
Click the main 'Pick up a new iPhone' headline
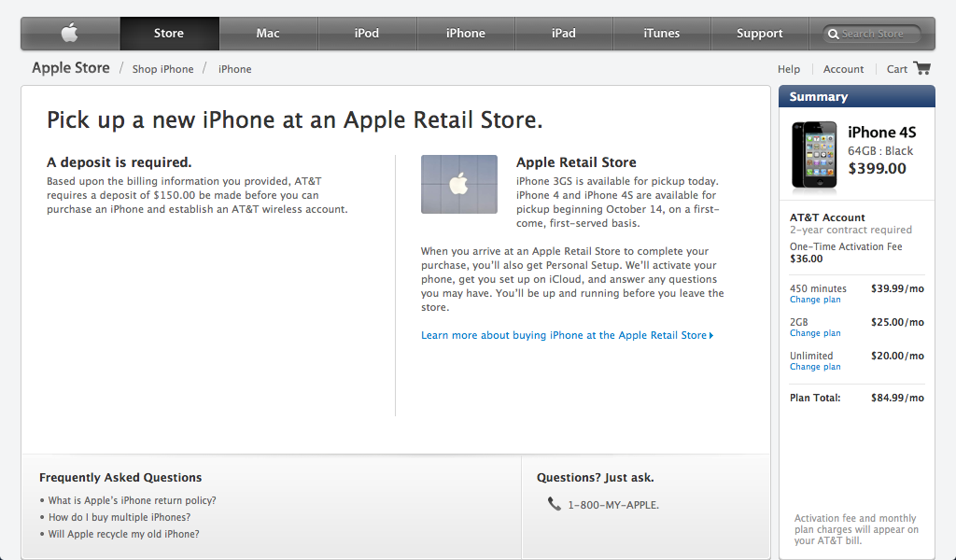coord(294,119)
